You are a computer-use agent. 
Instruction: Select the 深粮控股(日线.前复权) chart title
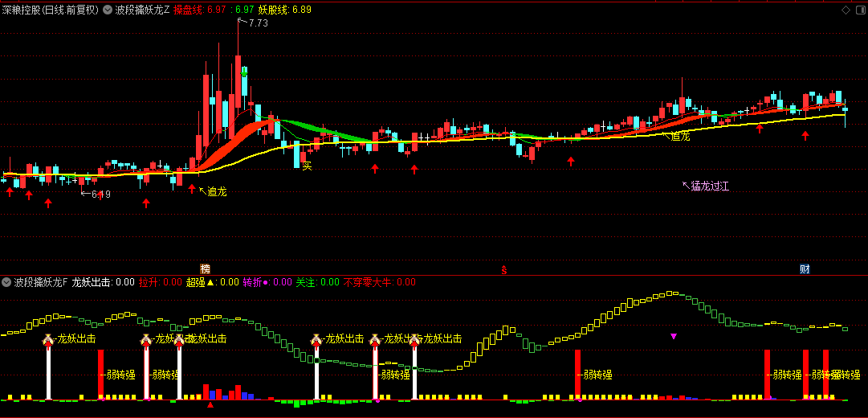coord(51,10)
